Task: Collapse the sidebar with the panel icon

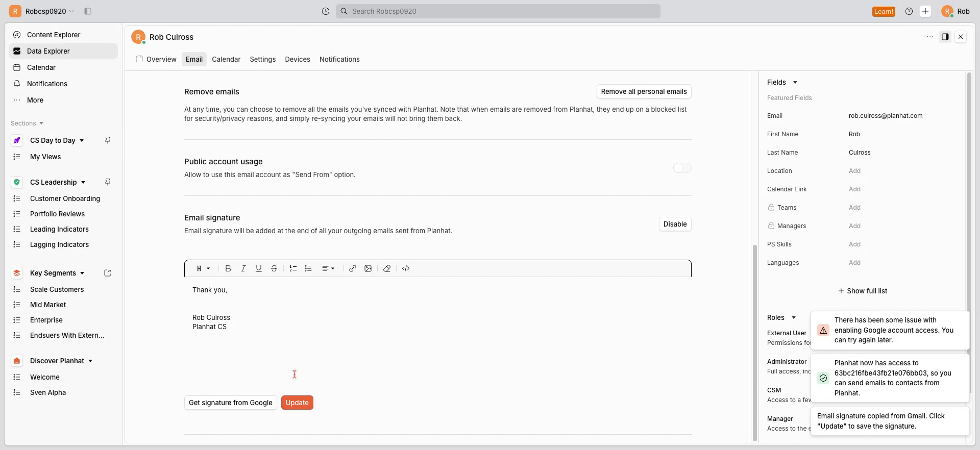Action: (x=88, y=11)
